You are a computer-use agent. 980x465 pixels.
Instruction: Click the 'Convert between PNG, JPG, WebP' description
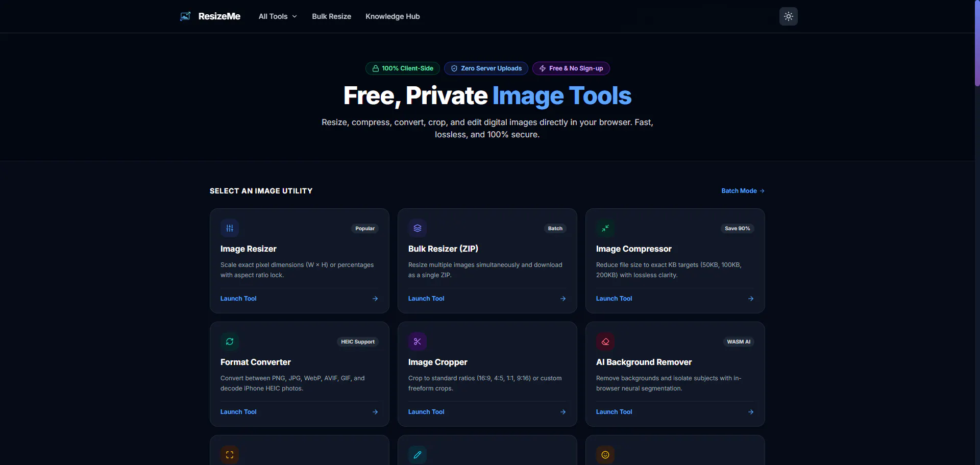pos(292,383)
